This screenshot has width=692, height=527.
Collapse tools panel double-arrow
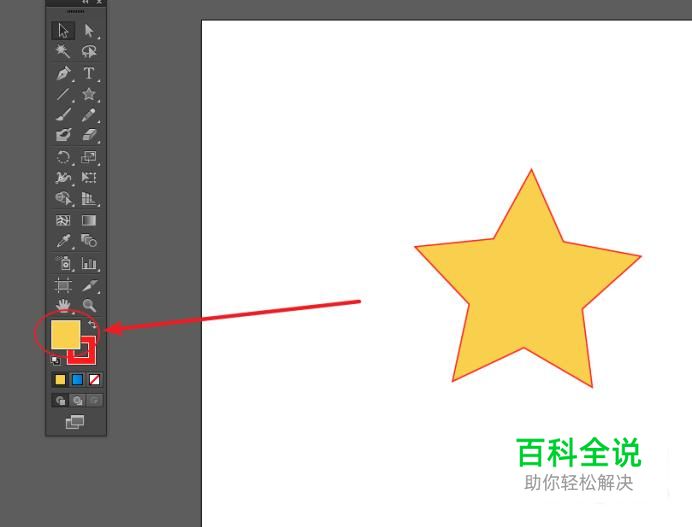86,2
